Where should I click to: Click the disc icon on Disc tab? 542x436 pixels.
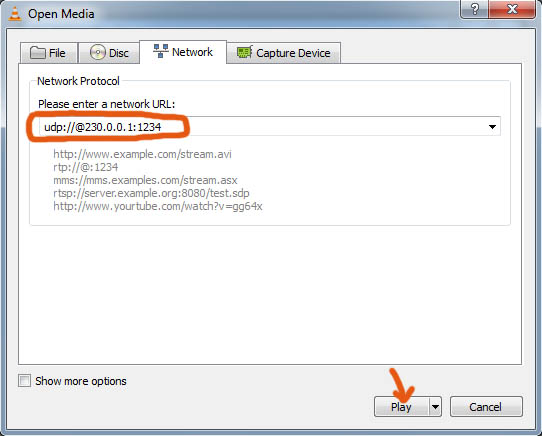(97, 52)
